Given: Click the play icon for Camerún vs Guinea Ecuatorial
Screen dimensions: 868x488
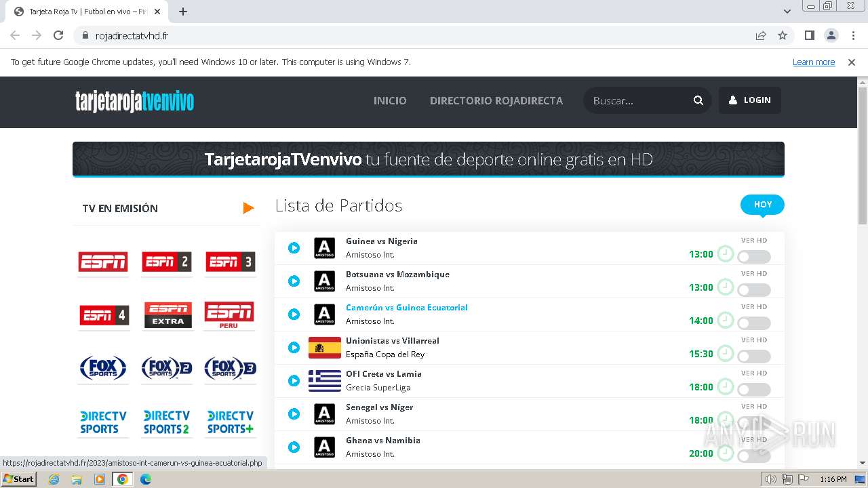Looking at the screenshot, I should tap(294, 314).
